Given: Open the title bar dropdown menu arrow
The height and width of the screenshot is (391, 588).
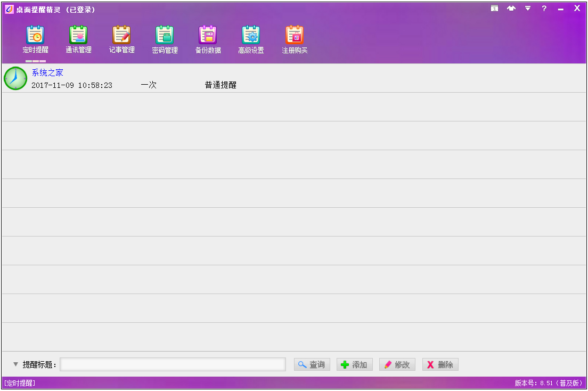Looking at the screenshot, I should [528, 9].
